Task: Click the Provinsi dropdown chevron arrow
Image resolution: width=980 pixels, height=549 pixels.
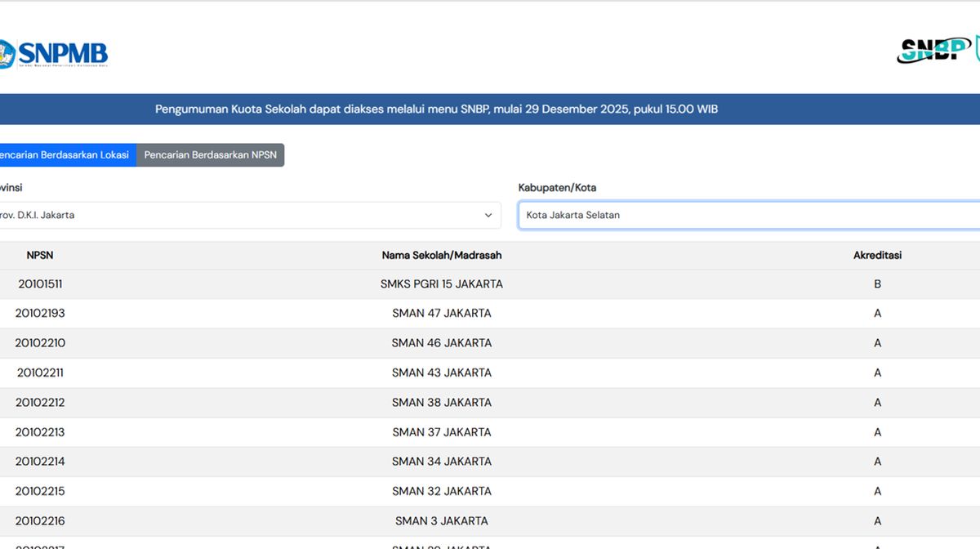Action: [x=488, y=216]
